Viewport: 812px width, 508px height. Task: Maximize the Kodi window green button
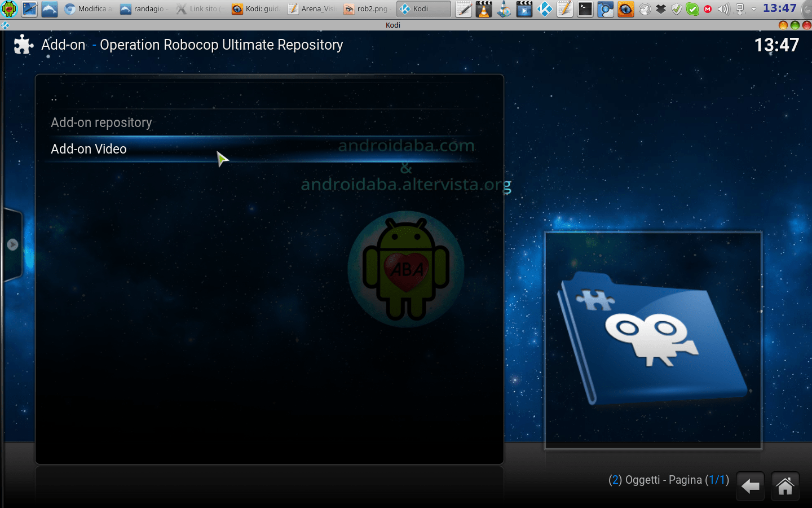[795, 25]
